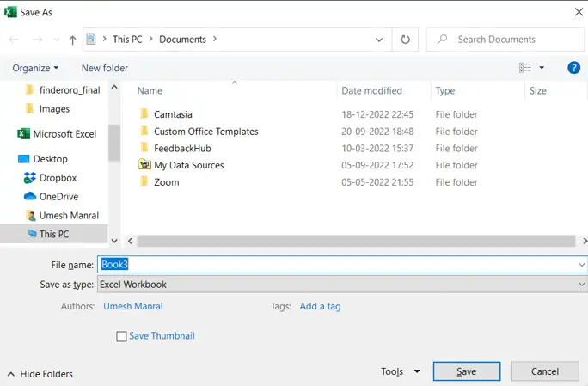Click the Excel icon in title bar
Viewport: 588px width, 386px height.
(x=10, y=12)
